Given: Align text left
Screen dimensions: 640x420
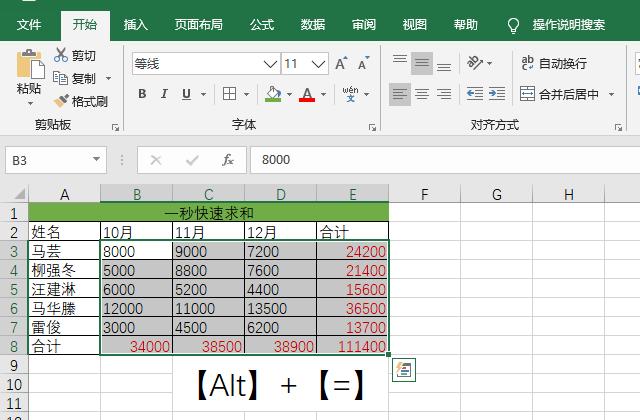Looking at the screenshot, I should click(400, 94).
